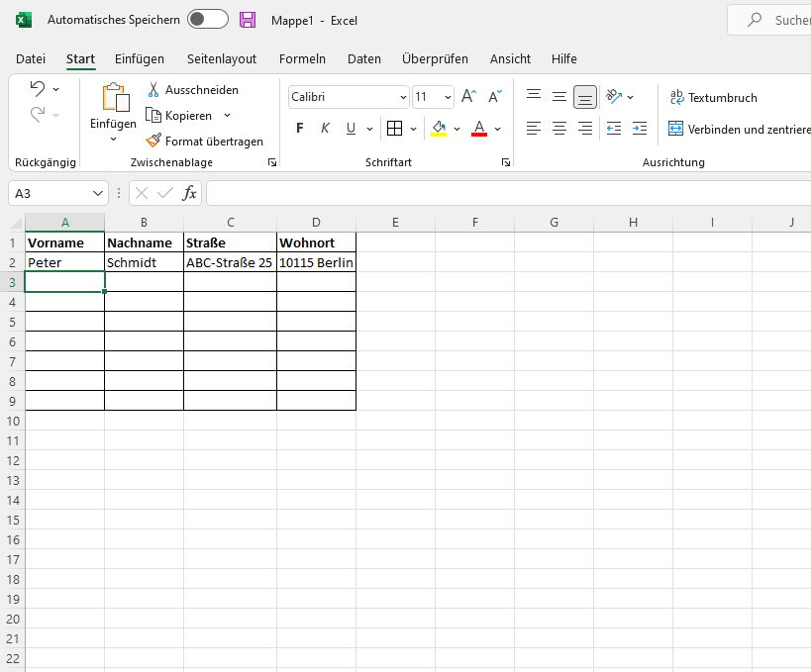Center-align text horizontally
This screenshot has height=672, width=811.
coord(559,129)
